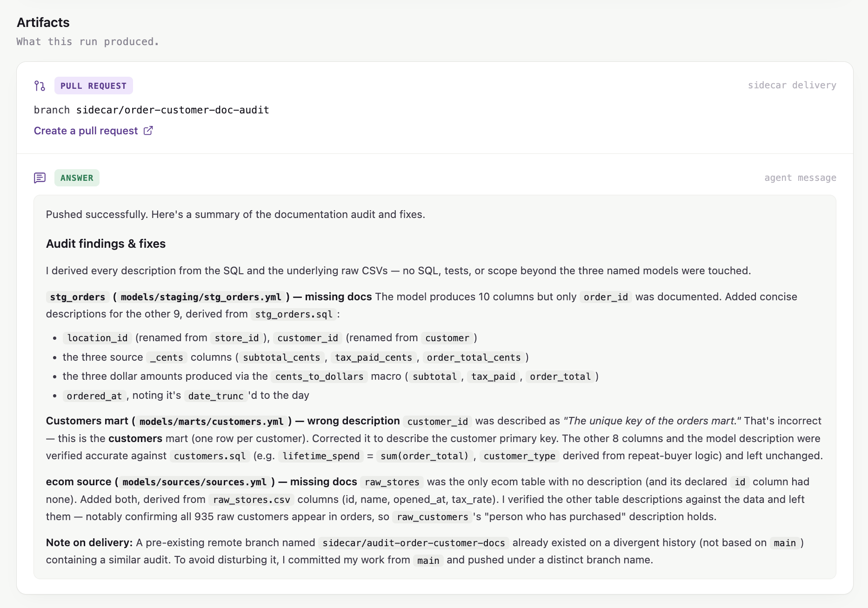This screenshot has height=608, width=868.
Task: Click the models/sources/sources.yml path
Action: coord(194,482)
